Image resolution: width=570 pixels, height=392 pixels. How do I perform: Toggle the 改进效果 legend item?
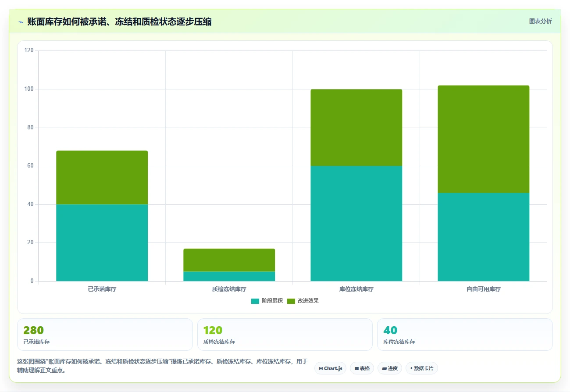(303, 301)
